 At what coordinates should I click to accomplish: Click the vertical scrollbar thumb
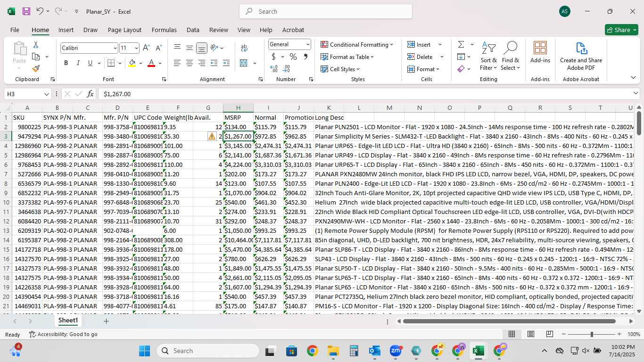639,123
